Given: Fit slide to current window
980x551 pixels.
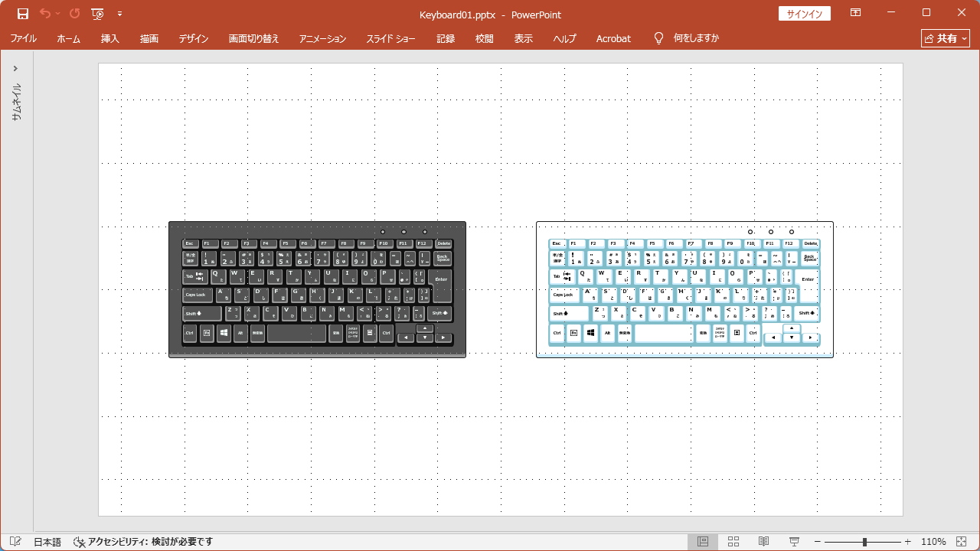Looking at the screenshot, I should (x=962, y=541).
